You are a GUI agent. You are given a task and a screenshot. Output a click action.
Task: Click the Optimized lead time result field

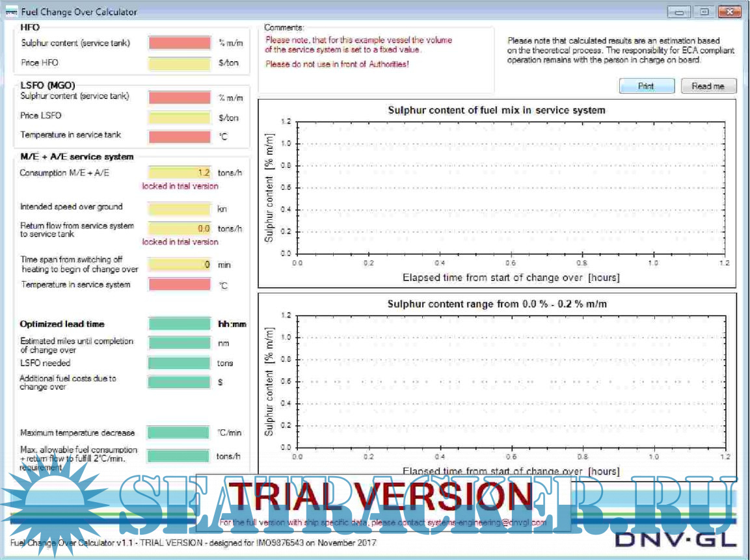coord(180,324)
